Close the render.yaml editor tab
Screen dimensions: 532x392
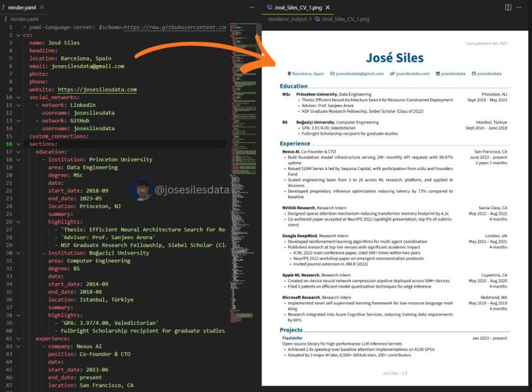[41, 7]
